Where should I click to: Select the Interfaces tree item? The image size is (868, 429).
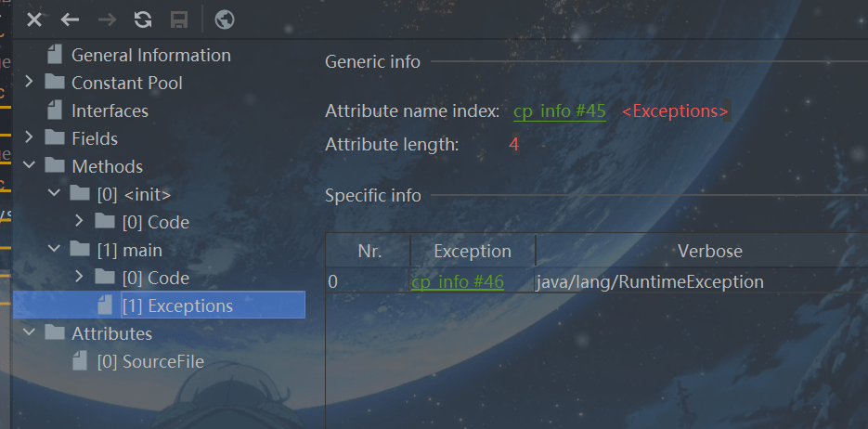pyautogui.click(x=110, y=110)
